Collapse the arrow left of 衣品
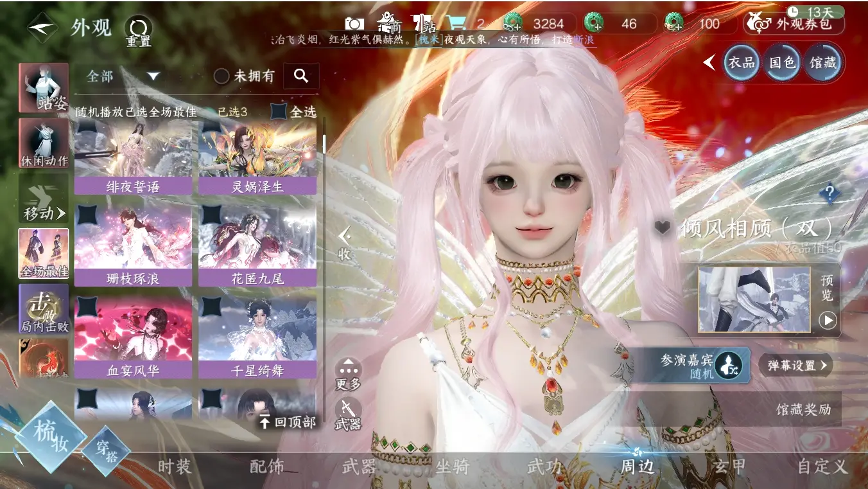The width and height of the screenshot is (868, 489). tap(709, 62)
